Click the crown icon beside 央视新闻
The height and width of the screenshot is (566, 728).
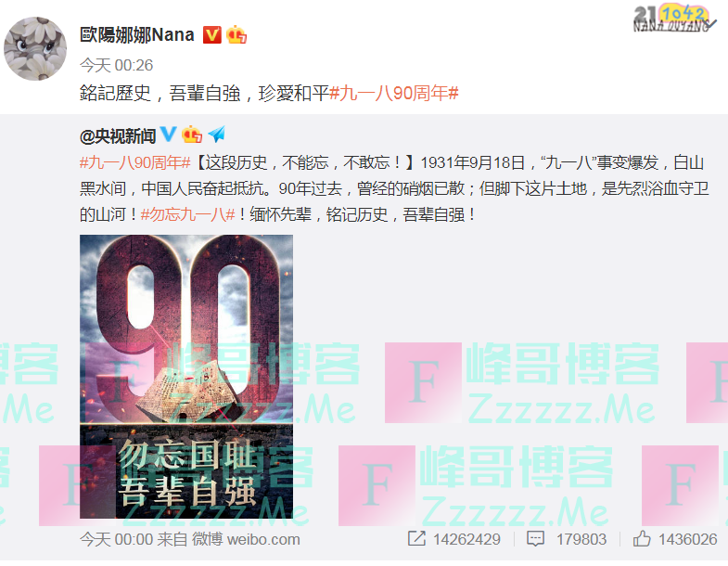tap(192, 135)
